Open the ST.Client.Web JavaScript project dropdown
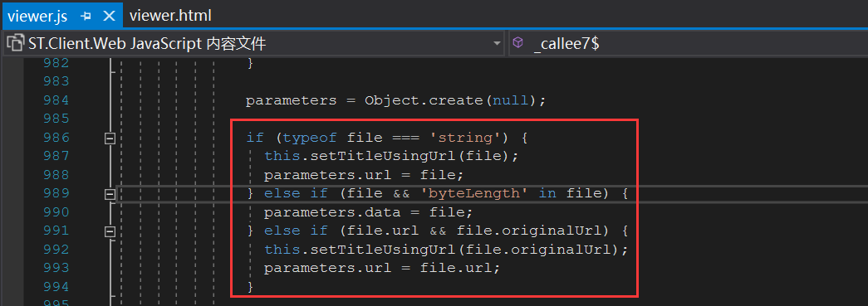 click(253, 43)
